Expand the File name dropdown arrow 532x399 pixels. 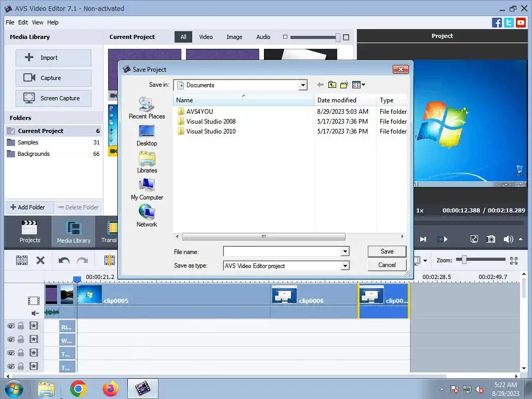tap(345, 251)
